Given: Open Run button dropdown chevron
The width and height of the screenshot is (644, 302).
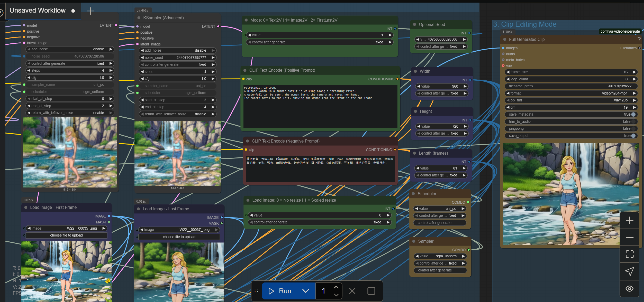Looking at the screenshot, I should tap(305, 291).
